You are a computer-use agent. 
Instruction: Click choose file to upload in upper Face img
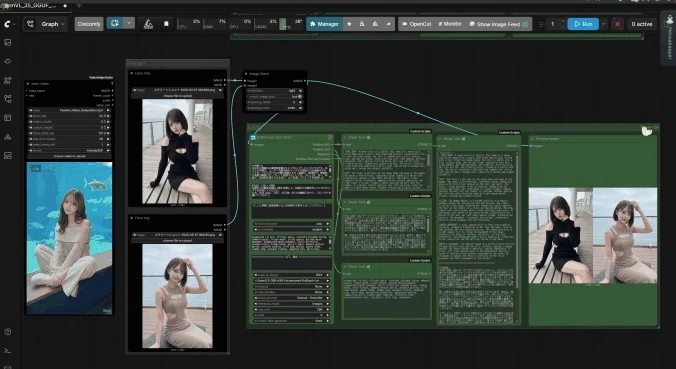click(177, 96)
